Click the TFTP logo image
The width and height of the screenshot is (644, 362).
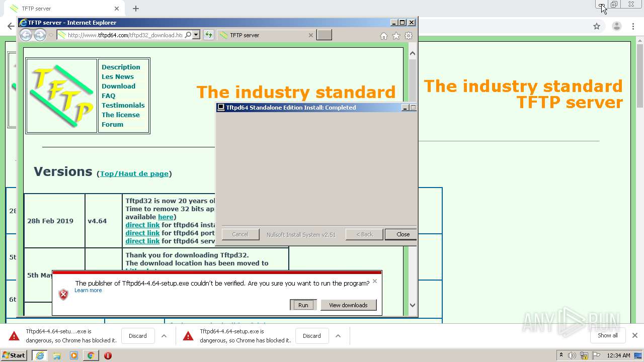[x=61, y=96]
